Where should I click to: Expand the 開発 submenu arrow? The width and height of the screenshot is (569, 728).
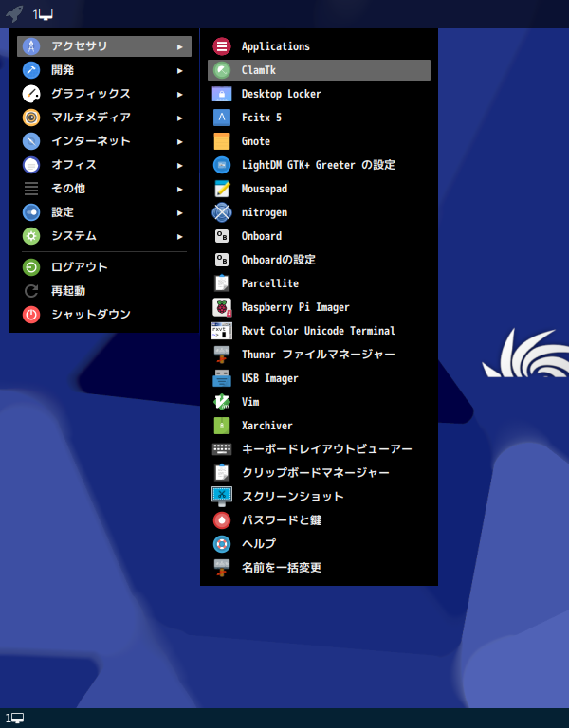pyautogui.click(x=180, y=70)
